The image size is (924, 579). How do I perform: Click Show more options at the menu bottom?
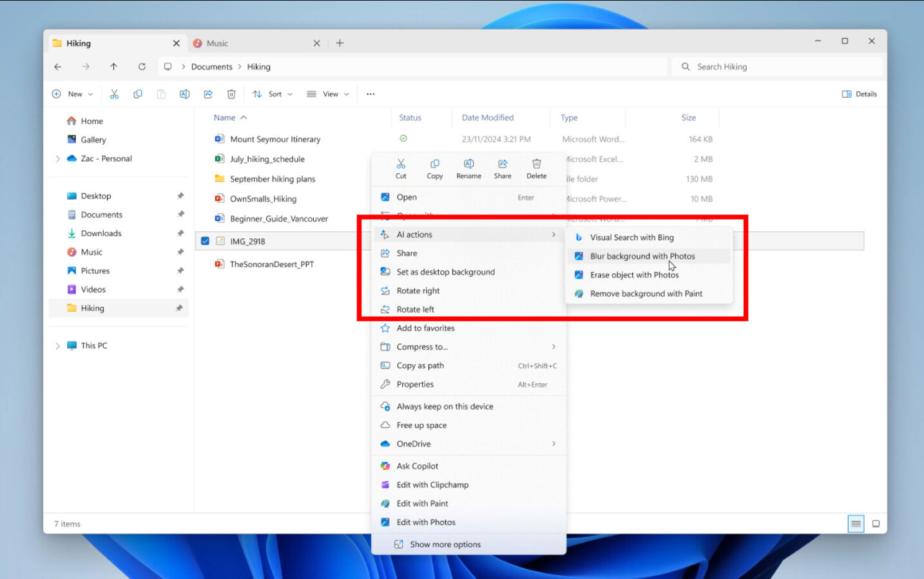point(445,544)
